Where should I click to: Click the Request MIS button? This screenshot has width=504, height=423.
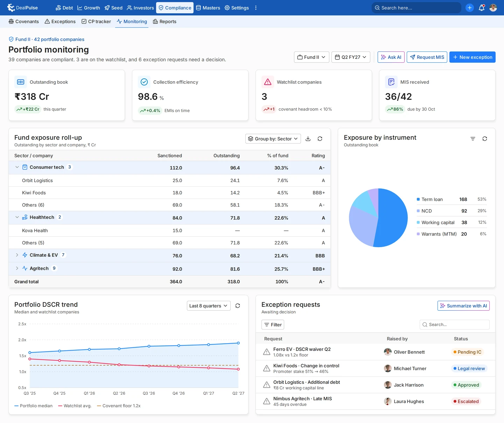coord(427,57)
